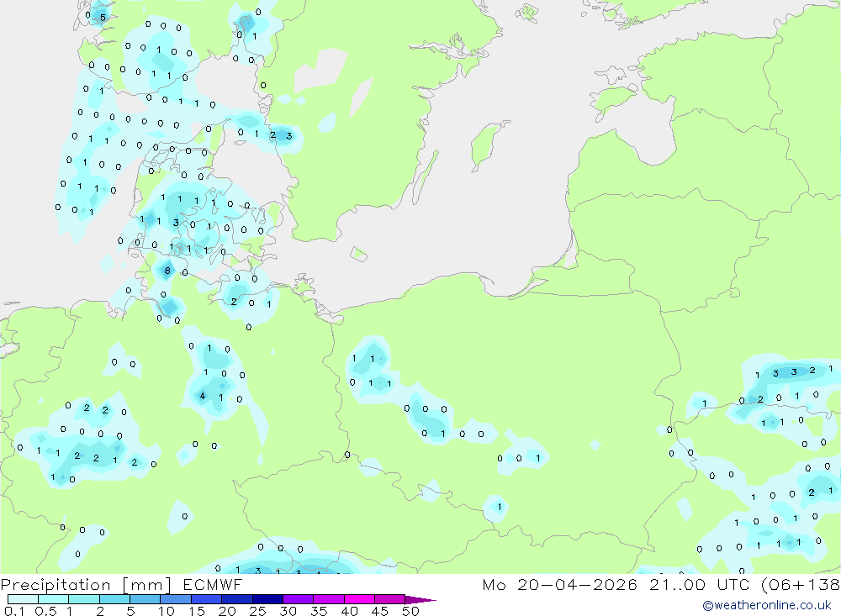This screenshot has width=841, height=616.
Task: Click the '10' legend tick label
Action: (167, 611)
